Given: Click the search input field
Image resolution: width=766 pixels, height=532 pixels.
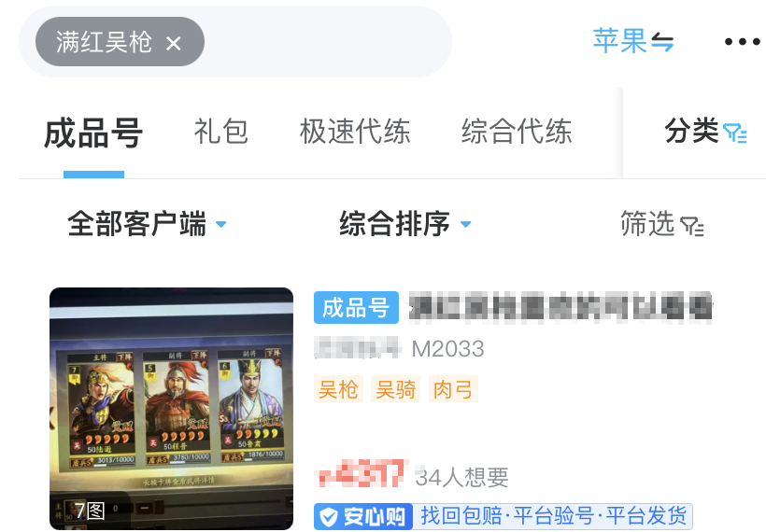Looking at the screenshot, I should coord(235,41).
